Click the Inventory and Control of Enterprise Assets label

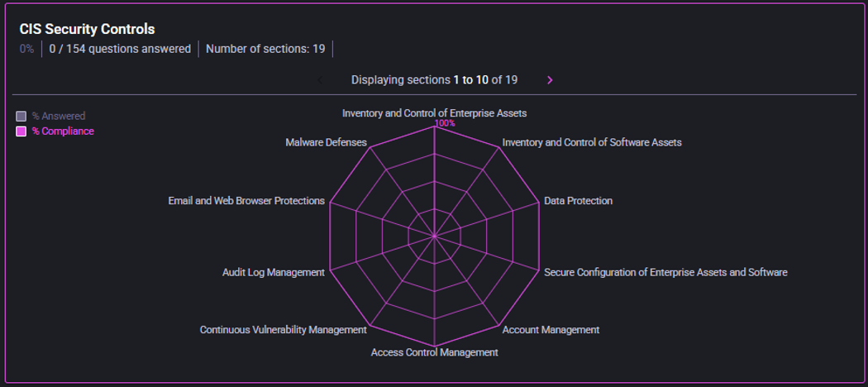435,113
